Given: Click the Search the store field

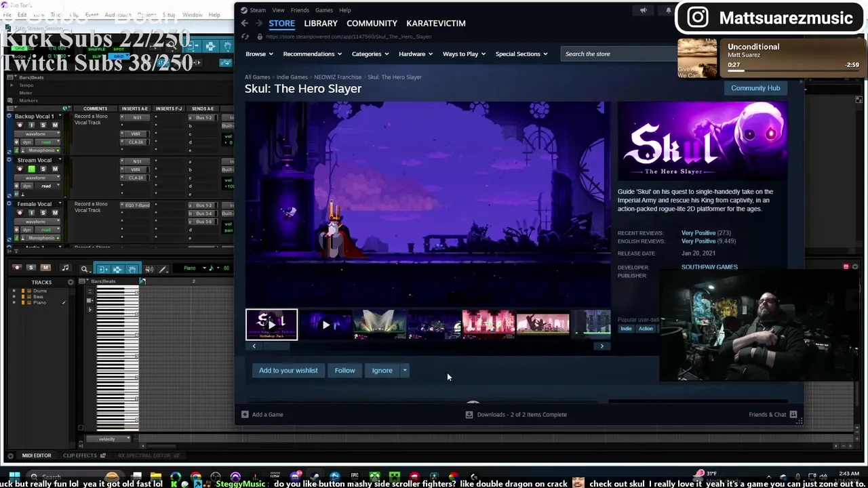Looking at the screenshot, I should coord(618,54).
